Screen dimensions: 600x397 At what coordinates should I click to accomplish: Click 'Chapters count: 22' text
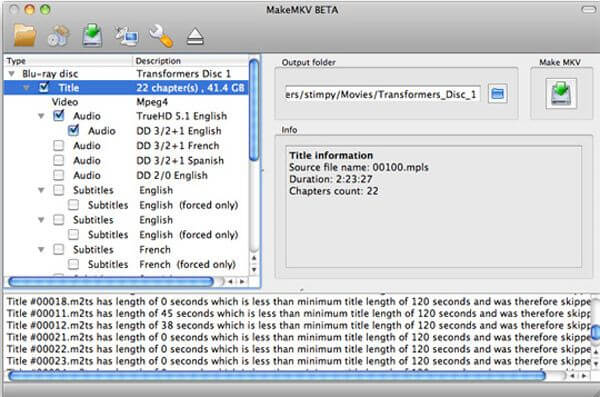click(334, 191)
